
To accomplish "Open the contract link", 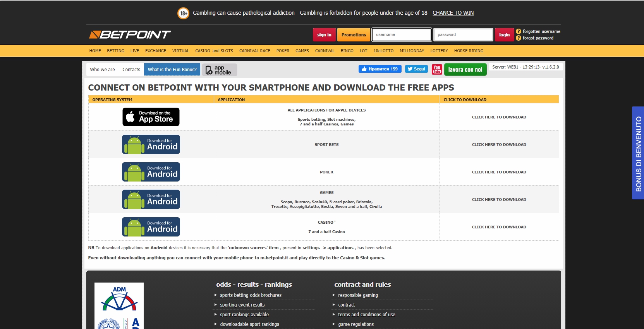I will pyautogui.click(x=347, y=305).
